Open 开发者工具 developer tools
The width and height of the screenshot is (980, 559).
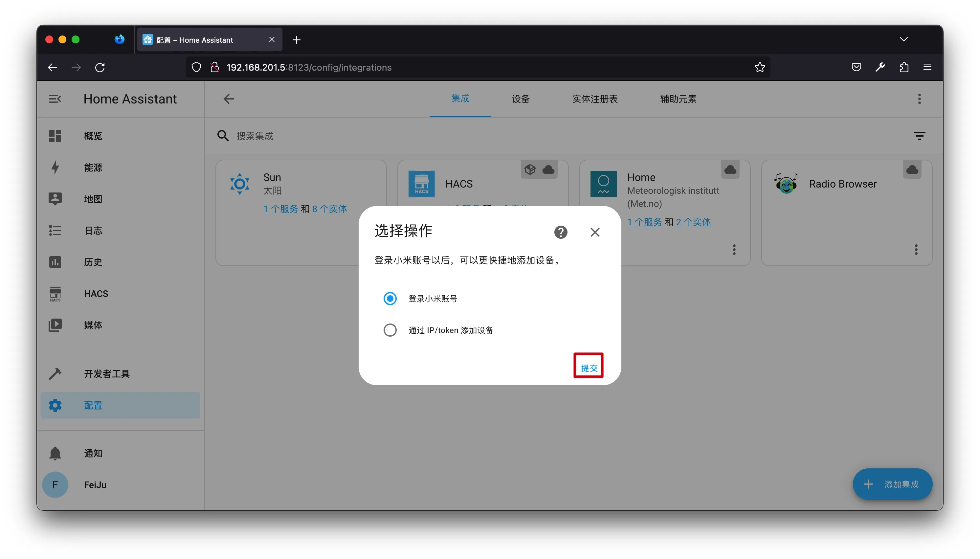click(x=121, y=373)
